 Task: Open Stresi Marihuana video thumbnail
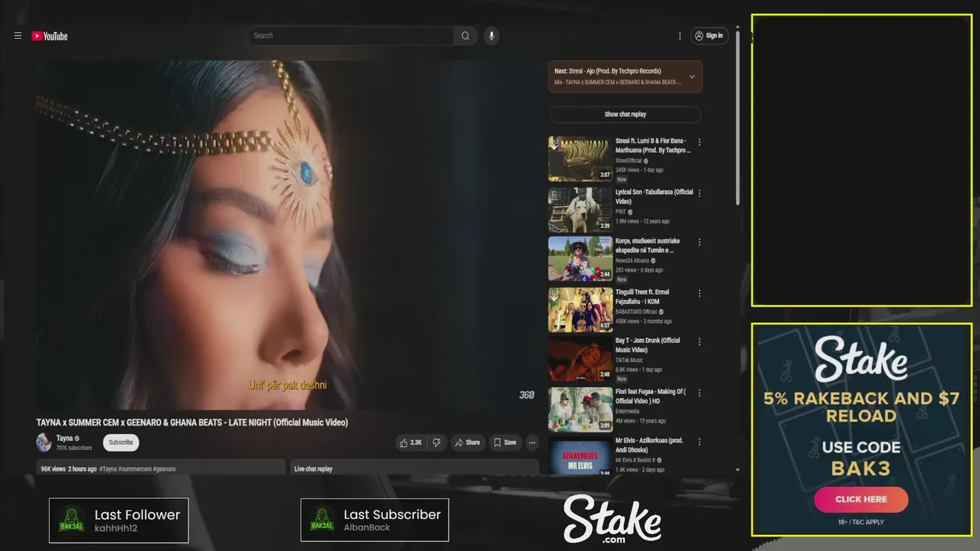580,158
